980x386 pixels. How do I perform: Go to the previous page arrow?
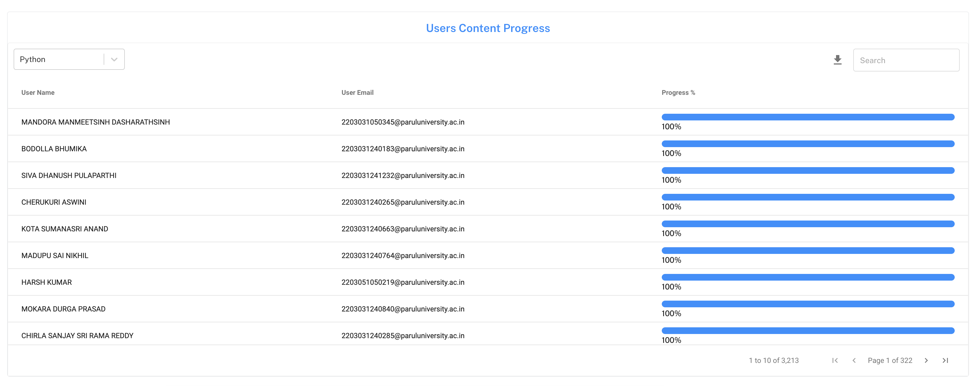pyautogui.click(x=854, y=360)
